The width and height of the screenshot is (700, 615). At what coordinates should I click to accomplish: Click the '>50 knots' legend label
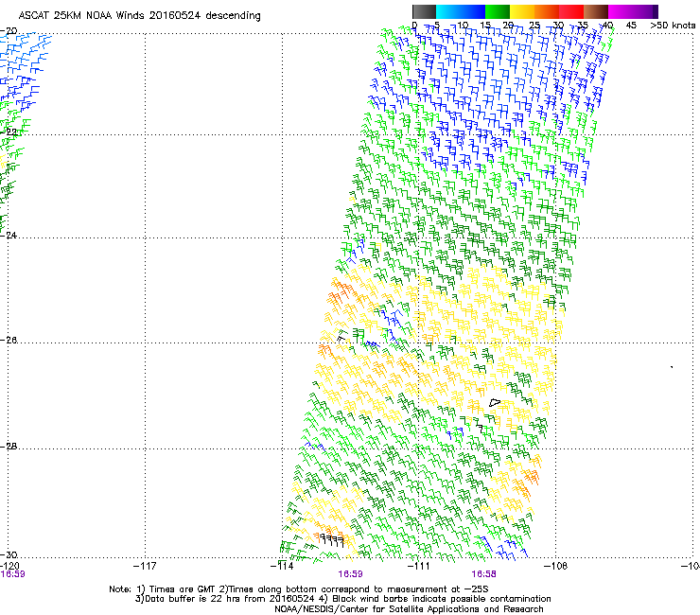click(673, 26)
